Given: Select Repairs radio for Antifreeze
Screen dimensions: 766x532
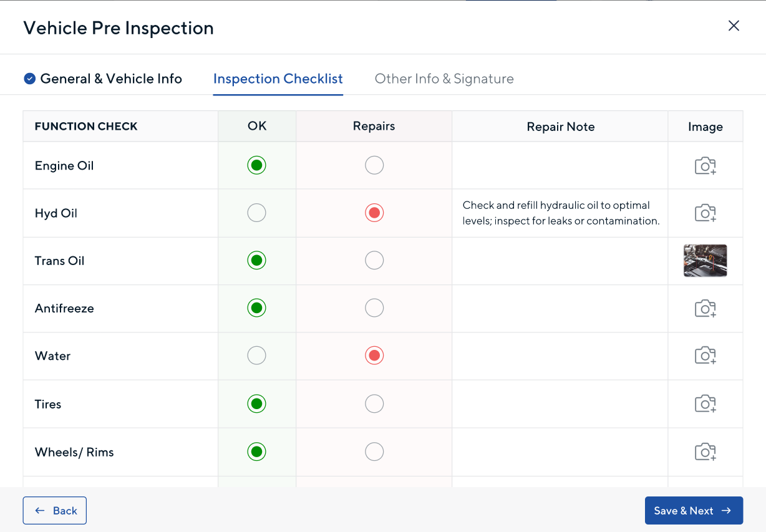Looking at the screenshot, I should pos(374,307).
